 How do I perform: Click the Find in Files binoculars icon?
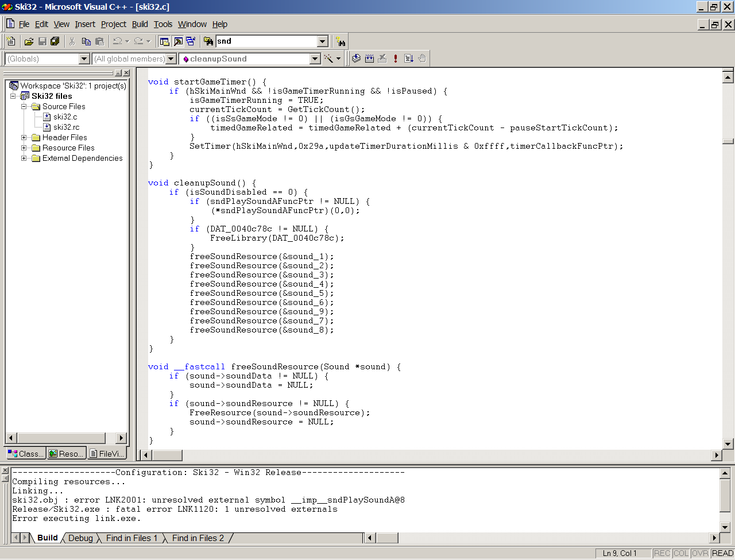[x=208, y=41]
